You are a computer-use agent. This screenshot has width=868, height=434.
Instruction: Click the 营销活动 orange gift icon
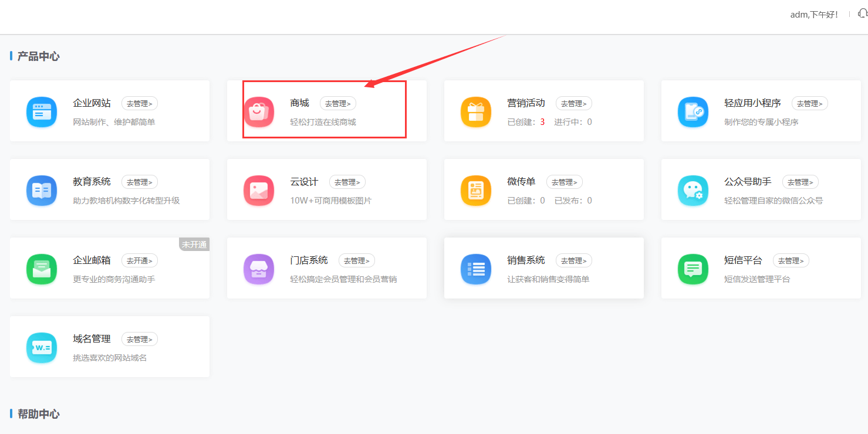[476, 111]
